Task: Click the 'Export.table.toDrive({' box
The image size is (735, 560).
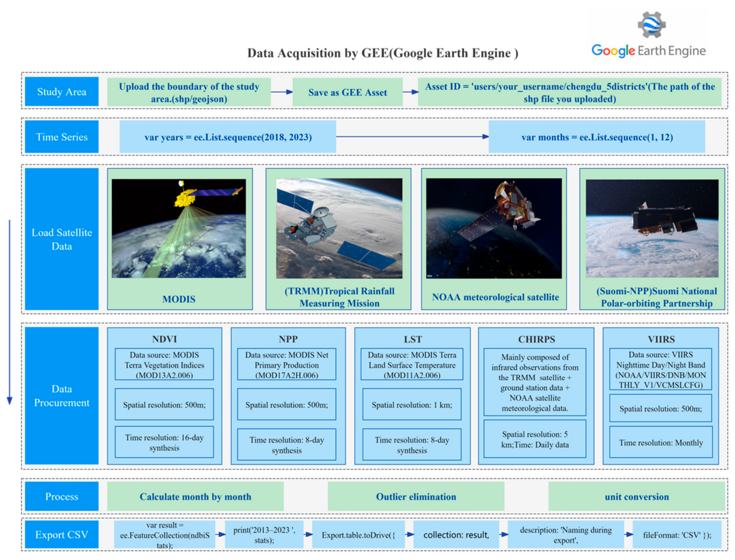Action: coord(358,534)
